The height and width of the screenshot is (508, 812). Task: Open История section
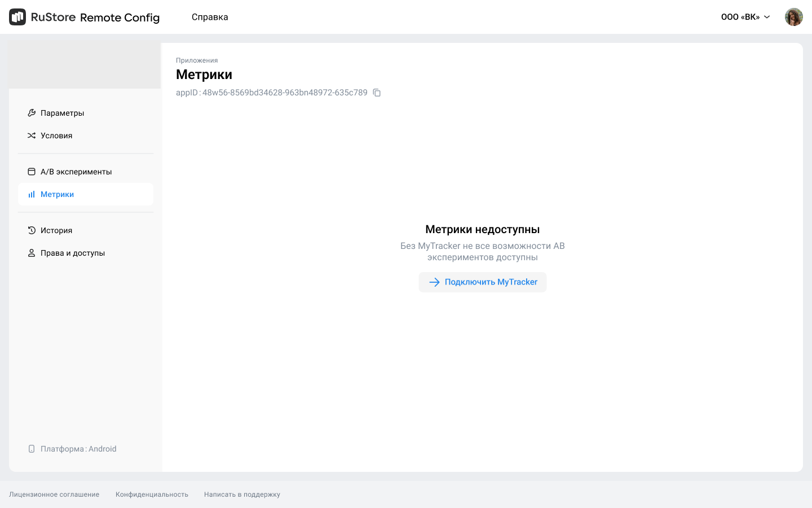coord(86,230)
